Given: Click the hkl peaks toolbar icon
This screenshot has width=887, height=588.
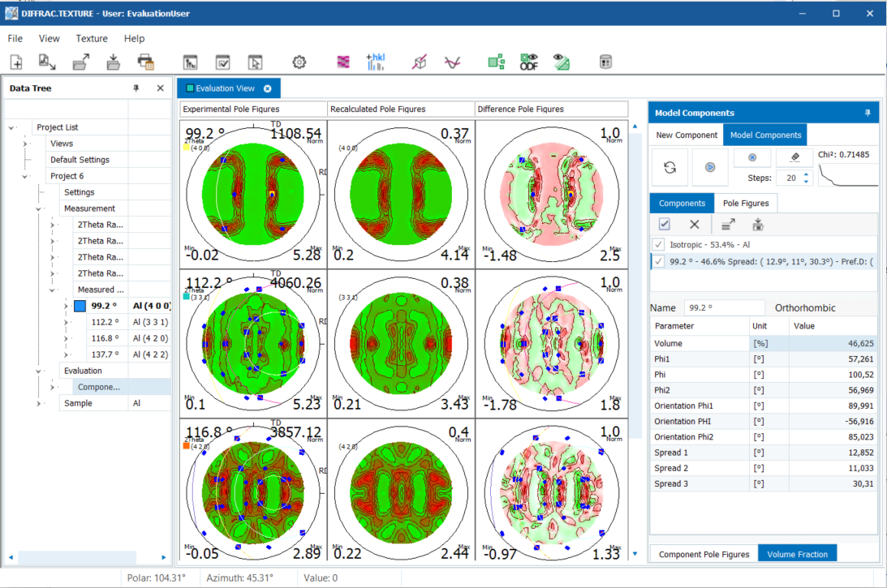Looking at the screenshot, I should (x=375, y=62).
